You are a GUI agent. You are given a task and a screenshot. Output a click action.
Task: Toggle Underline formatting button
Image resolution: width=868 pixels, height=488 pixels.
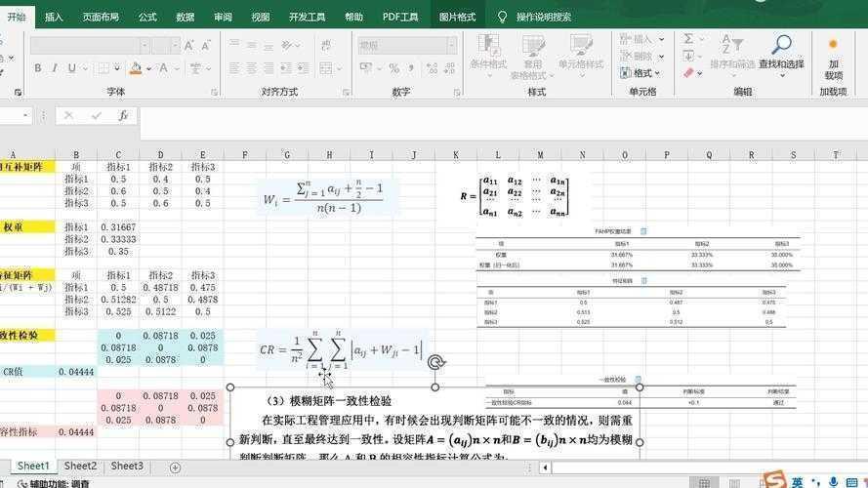tap(71, 68)
